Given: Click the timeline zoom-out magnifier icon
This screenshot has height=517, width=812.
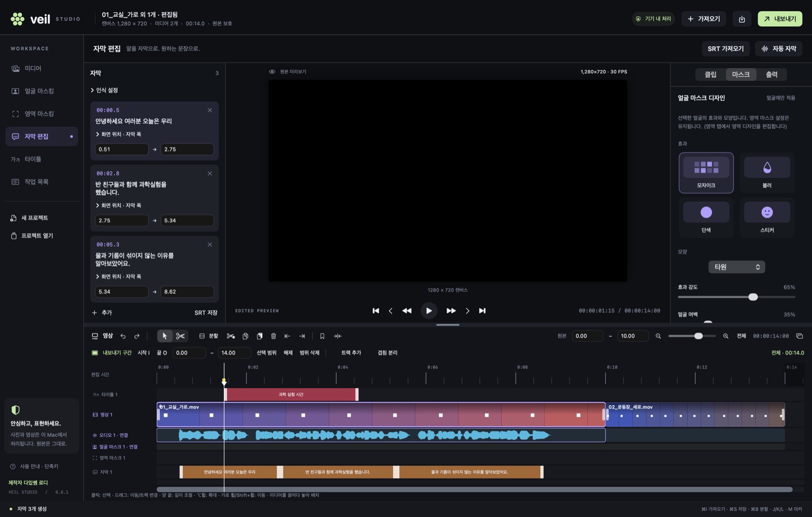Looking at the screenshot, I should click(x=658, y=336).
